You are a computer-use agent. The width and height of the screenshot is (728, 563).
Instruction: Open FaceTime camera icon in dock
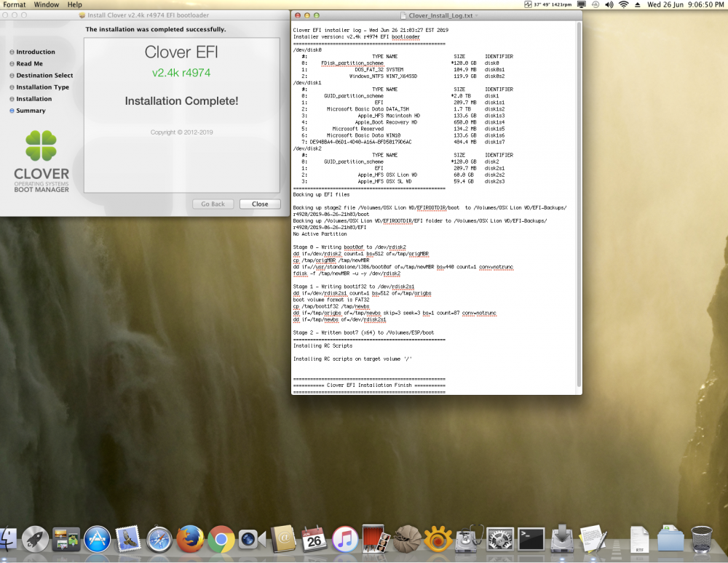pyautogui.click(x=252, y=539)
